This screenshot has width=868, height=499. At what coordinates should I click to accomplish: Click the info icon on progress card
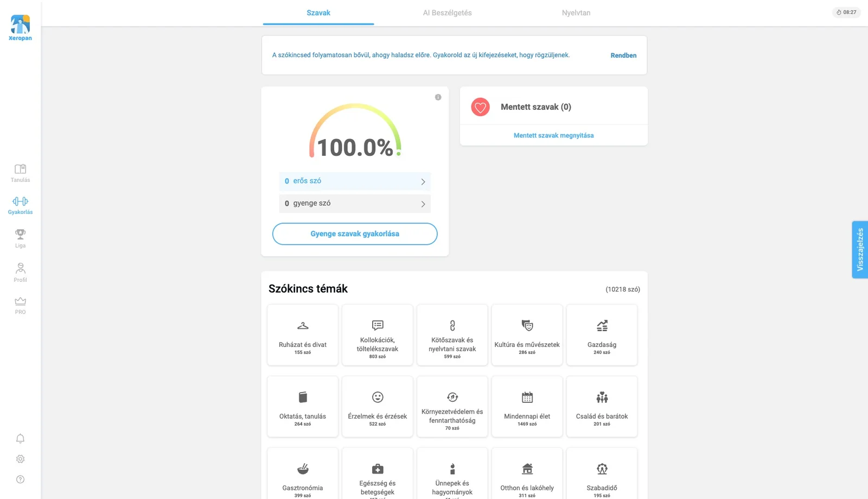click(438, 97)
